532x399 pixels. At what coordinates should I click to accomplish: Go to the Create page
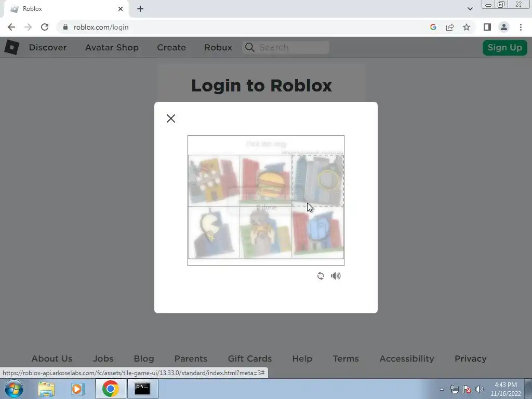pyautogui.click(x=171, y=47)
